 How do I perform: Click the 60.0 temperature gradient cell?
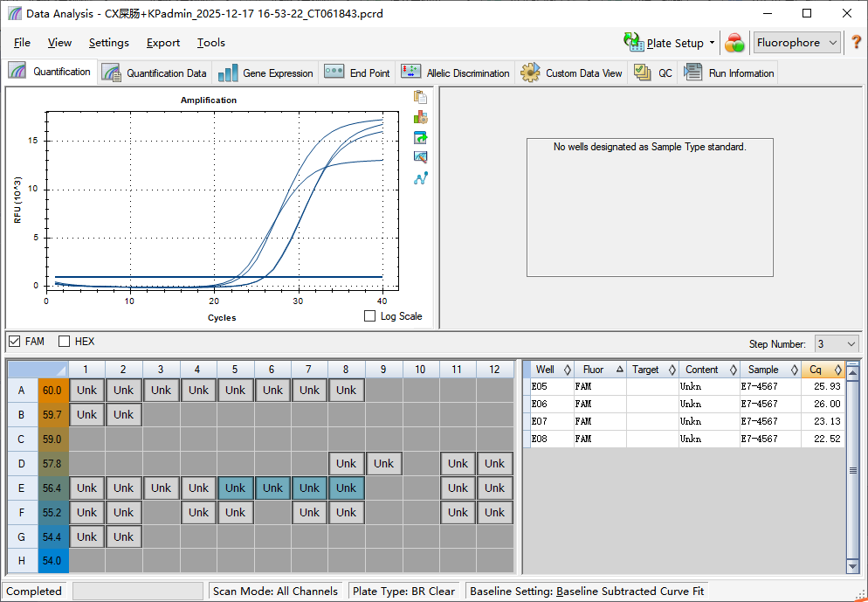click(53, 390)
